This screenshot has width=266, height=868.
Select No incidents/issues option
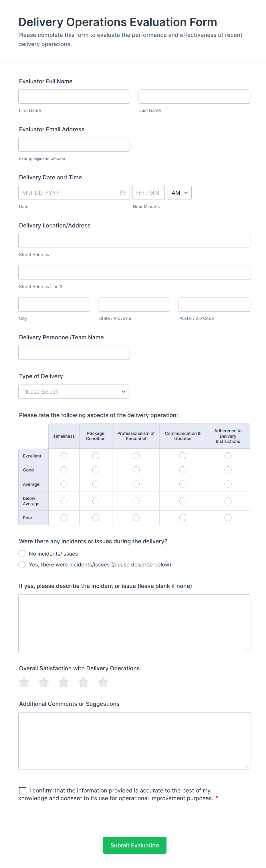click(x=22, y=554)
